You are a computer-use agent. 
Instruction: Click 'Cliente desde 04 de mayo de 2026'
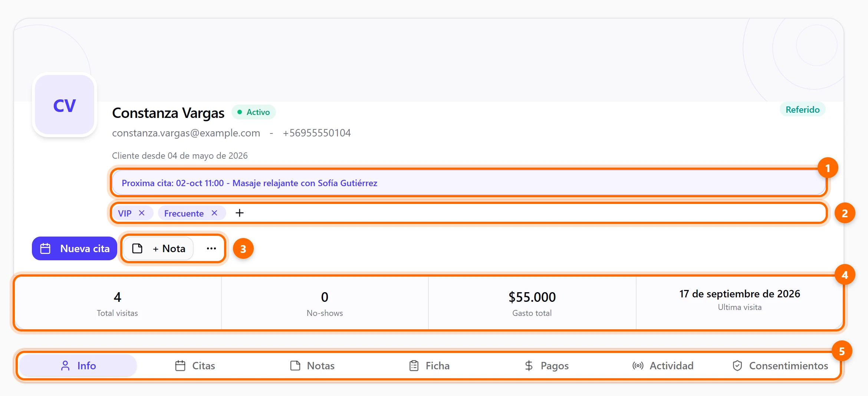[180, 156]
